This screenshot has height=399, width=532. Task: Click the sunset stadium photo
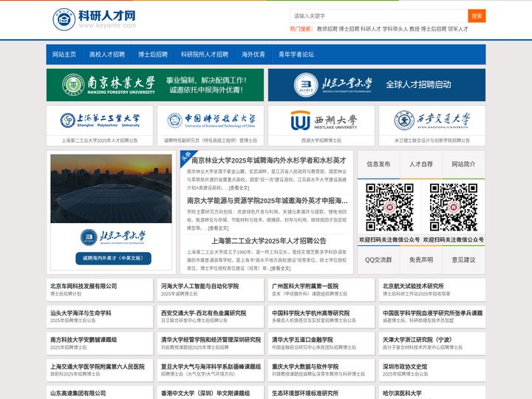coord(112,188)
